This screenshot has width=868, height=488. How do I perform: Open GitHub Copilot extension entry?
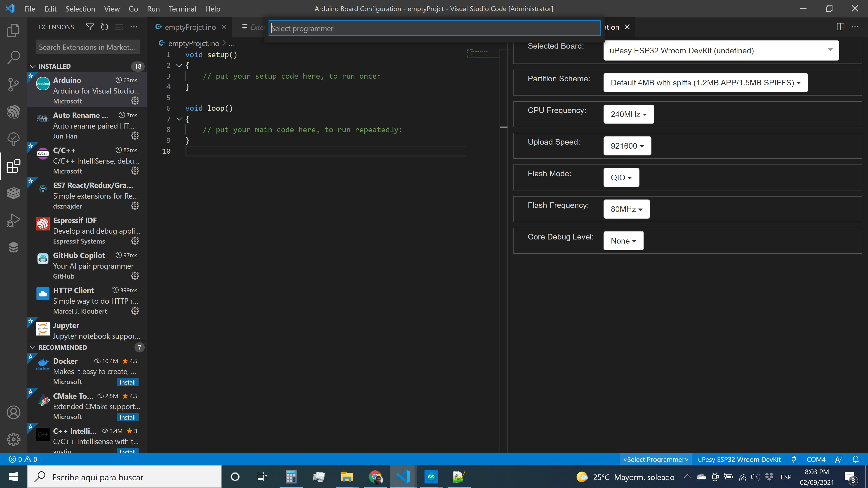click(87, 265)
